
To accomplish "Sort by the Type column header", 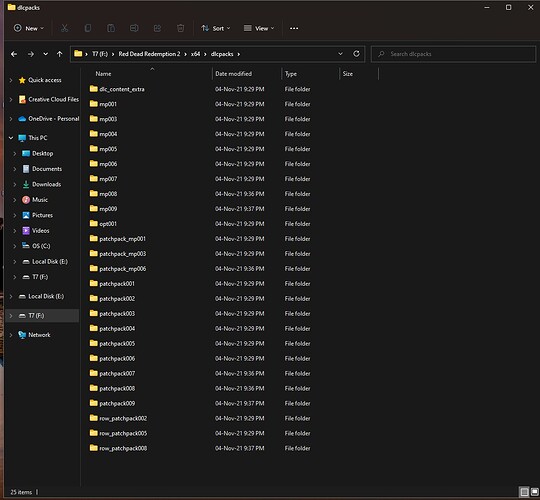I will [x=291, y=74].
